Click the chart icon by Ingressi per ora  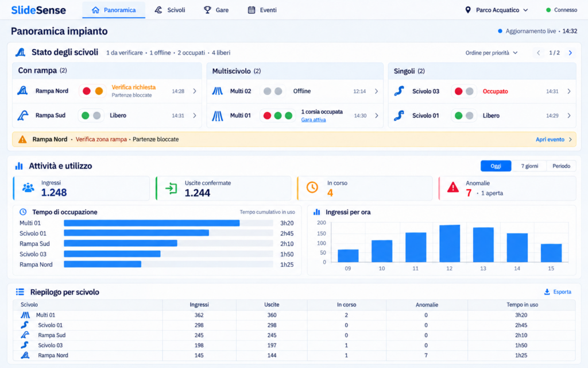(x=317, y=212)
